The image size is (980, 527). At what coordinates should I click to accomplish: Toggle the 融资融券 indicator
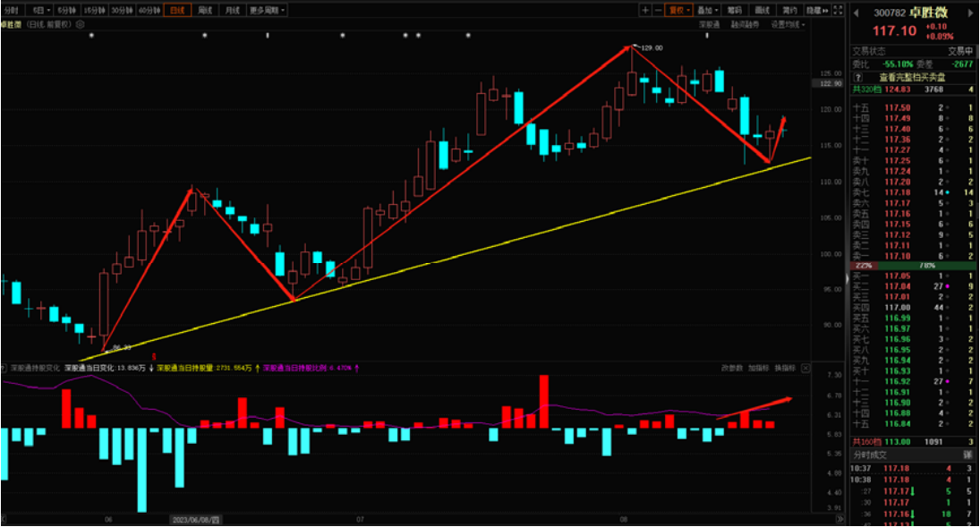pos(745,24)
